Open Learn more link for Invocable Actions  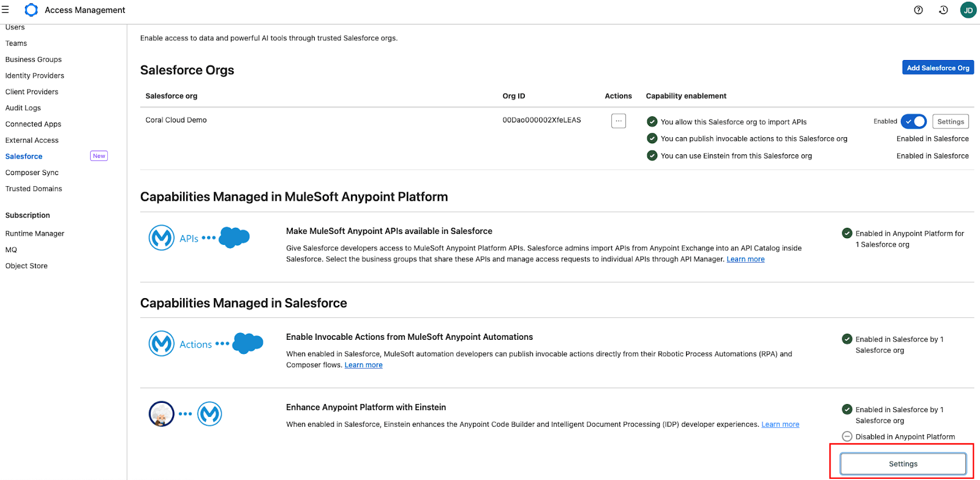(x=363, y=365)
